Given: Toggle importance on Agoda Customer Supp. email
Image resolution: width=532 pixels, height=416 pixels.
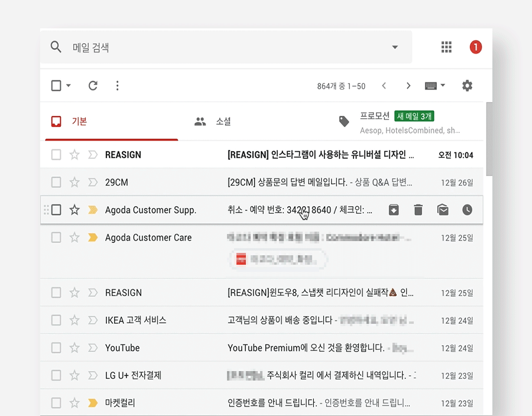Looking at the screenshot, I should [x=93, y=210].
